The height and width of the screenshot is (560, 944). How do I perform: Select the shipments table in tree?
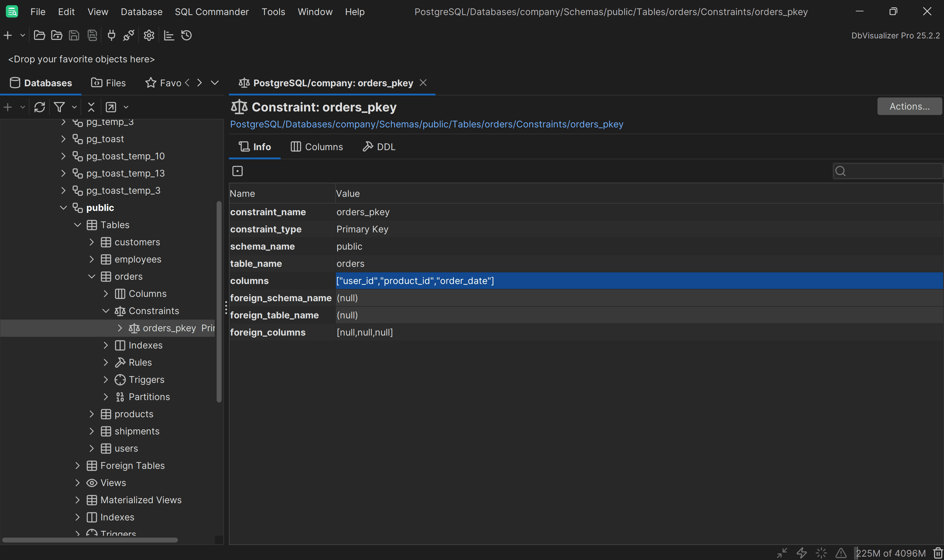(x=137, y=431)
